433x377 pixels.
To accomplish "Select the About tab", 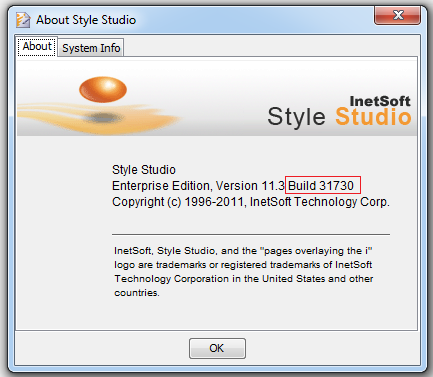I will click(x=37, y=46).
